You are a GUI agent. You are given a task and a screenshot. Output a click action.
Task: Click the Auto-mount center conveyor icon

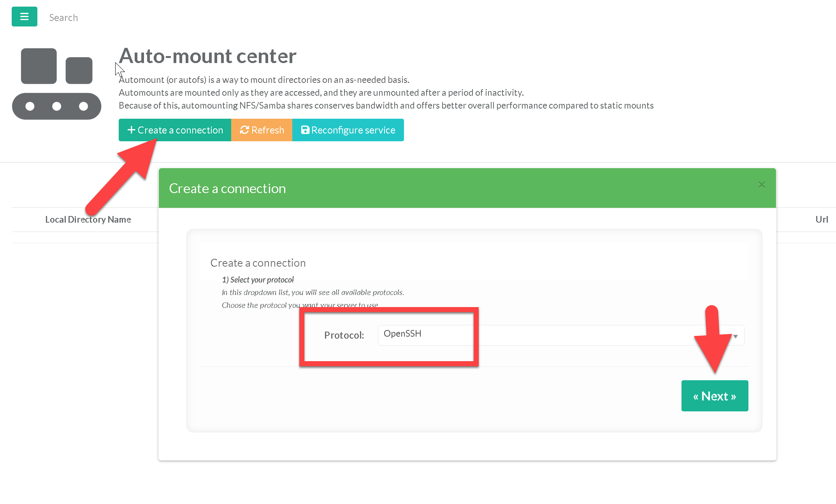coord(57,84)
